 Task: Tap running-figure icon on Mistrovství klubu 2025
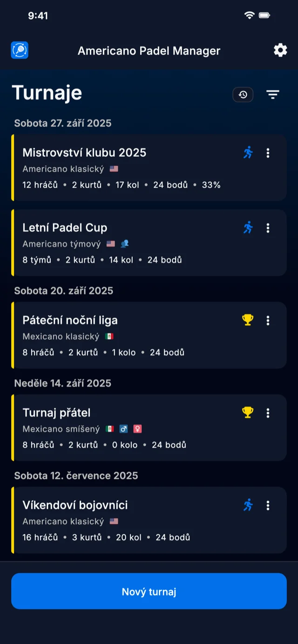(x=248, y=153)
